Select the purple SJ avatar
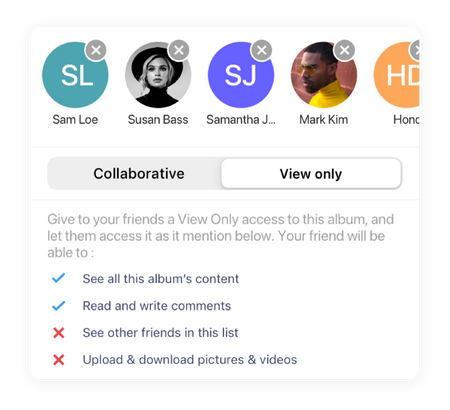 coord(241,75)
